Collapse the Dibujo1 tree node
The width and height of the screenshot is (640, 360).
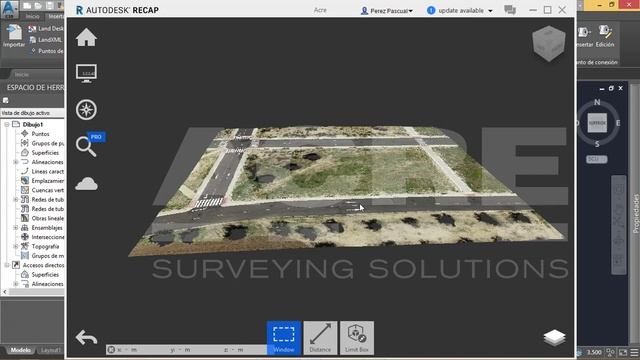point(7,124)
